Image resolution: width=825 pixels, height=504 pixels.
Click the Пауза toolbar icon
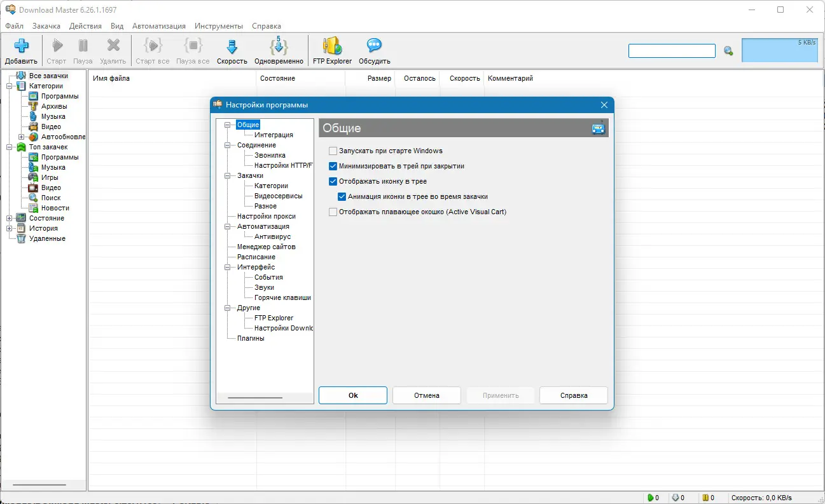click(x=83, y=46)
